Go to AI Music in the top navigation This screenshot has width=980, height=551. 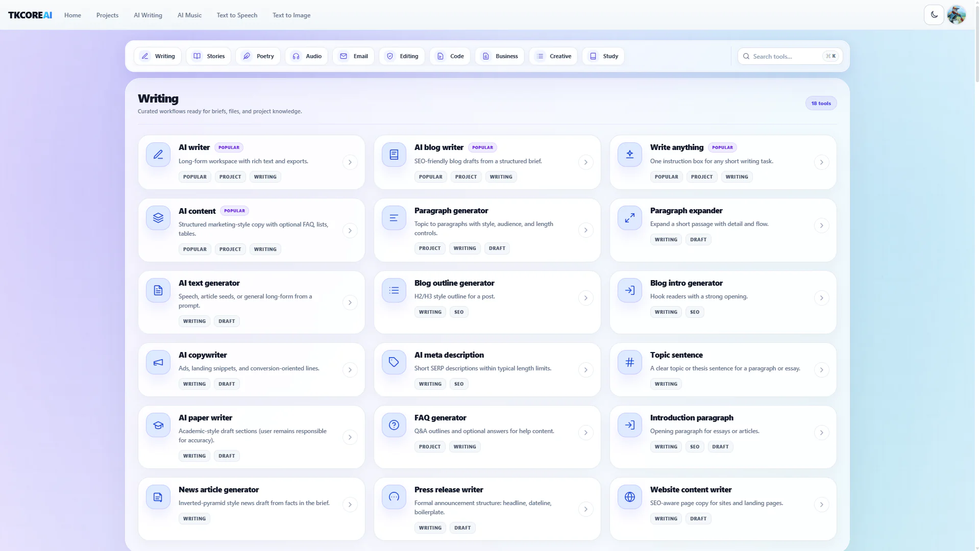[189, 15]
